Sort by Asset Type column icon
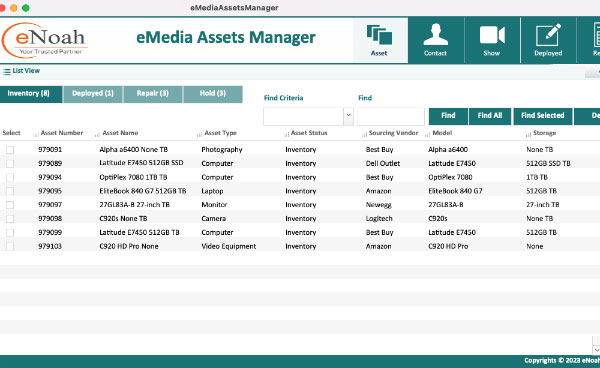Viewport: 600px width, 368px height. pos(199,134)
